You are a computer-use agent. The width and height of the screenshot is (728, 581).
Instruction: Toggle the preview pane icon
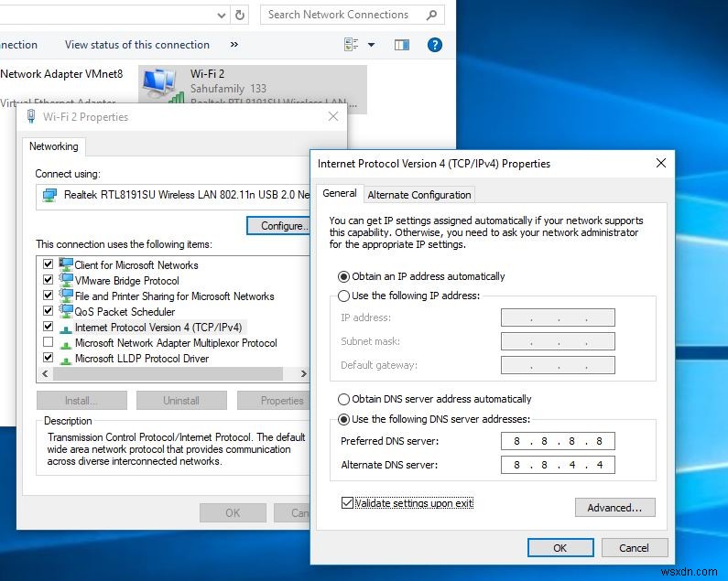[x=402, y=45]
